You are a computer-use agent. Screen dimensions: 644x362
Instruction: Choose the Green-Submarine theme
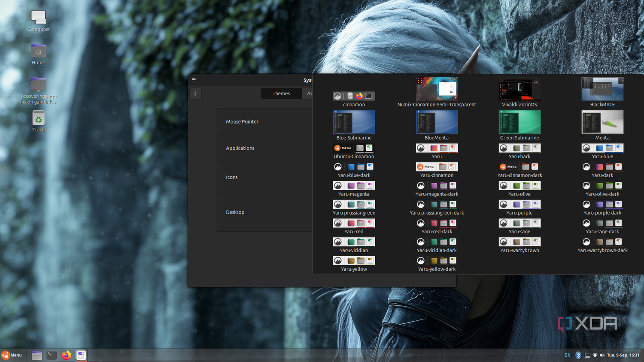tap(519, 125)
